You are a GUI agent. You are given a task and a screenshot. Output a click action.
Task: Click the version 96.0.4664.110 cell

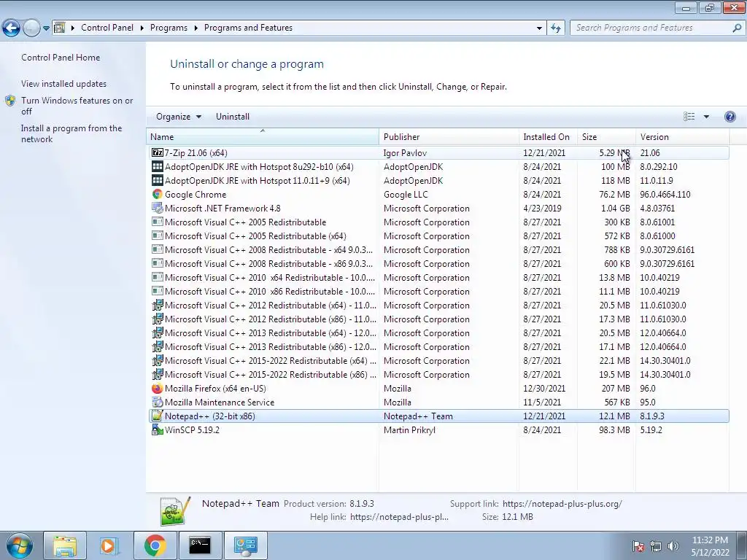coord(665,194)
